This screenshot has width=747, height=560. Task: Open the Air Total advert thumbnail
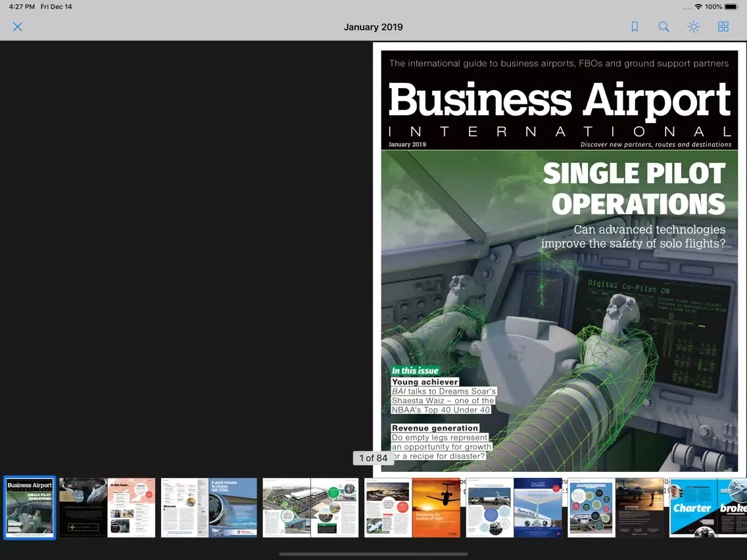tap(233, 507)
